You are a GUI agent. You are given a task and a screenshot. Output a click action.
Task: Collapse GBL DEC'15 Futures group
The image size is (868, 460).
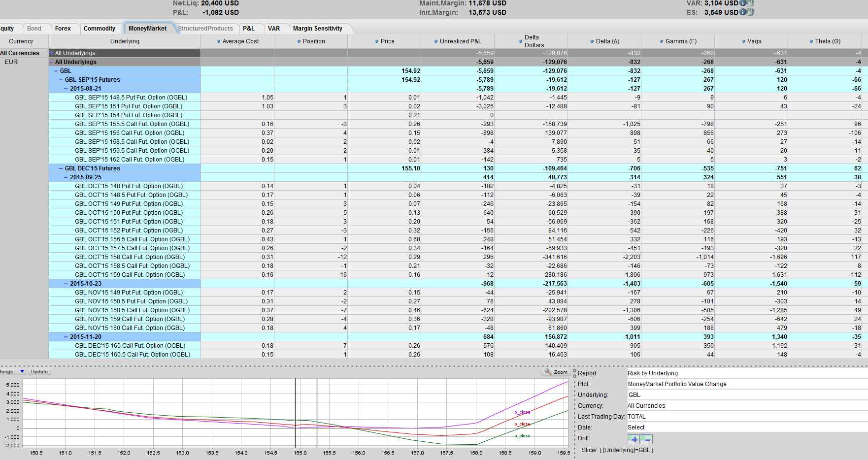coord(61,168)
